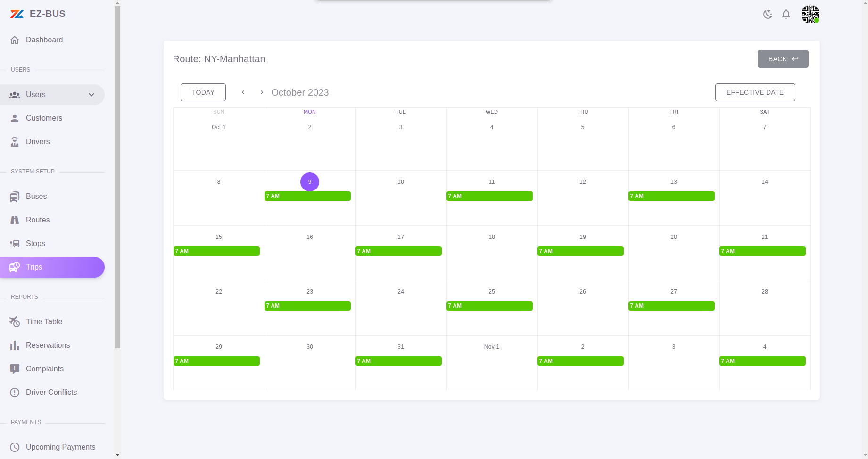Open the Time Table report

point(44,321)
